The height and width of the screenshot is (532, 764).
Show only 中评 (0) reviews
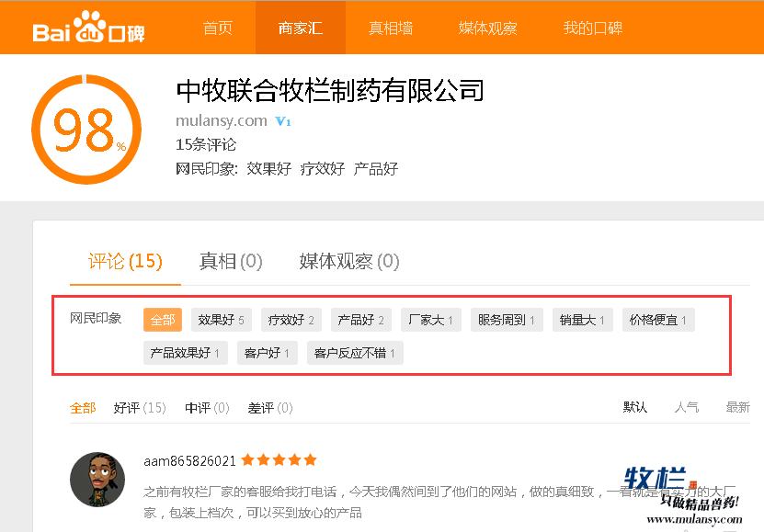[207, 408]
